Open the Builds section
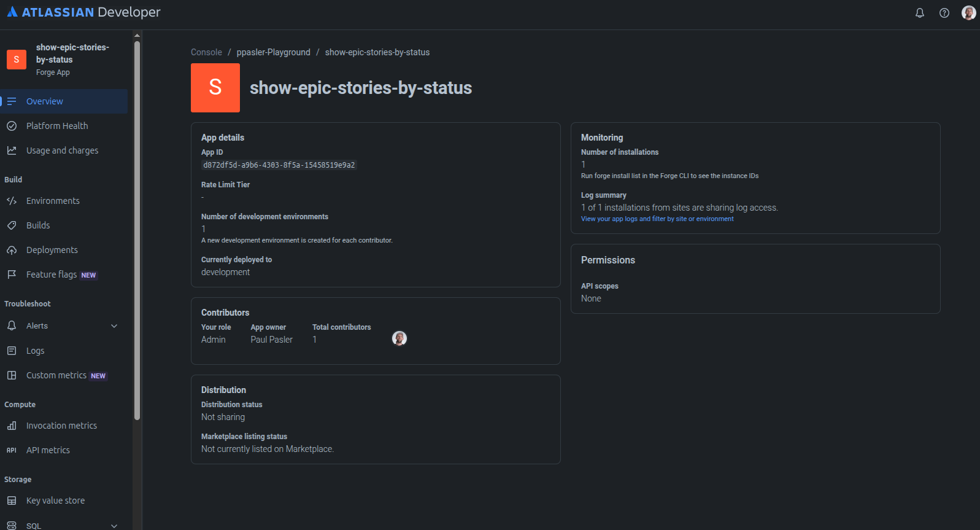Screen dimensions: 980x530 pos(64,225)
